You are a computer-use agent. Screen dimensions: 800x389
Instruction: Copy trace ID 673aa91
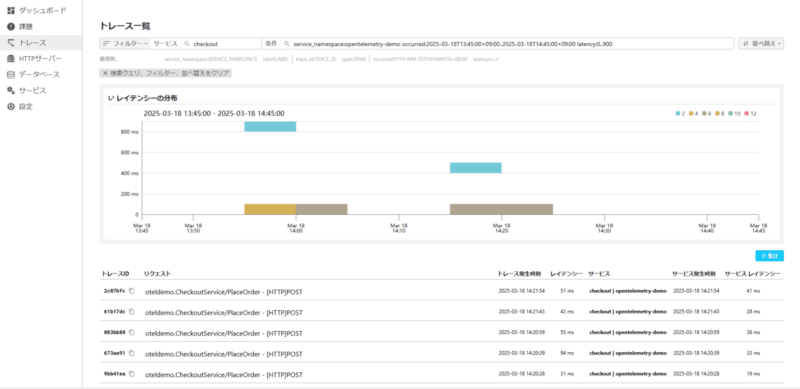pos(132,353)
